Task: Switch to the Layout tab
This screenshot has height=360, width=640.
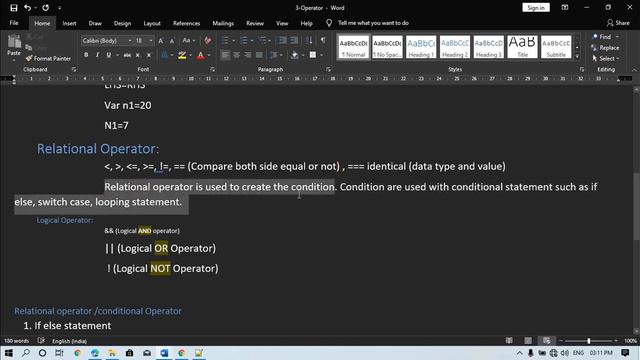Action: click(x=152, y=23)
